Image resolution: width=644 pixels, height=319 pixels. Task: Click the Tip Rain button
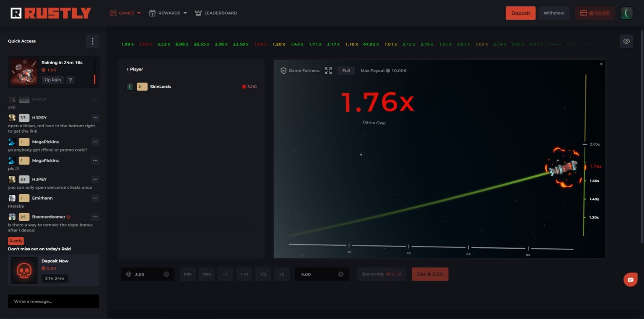(53, 80)
